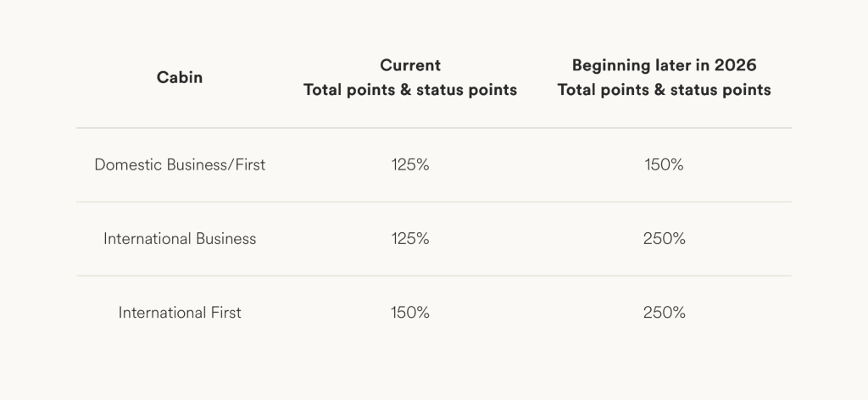Click current 125% value for Domestic Business/First
This screenshot has width=868, height=400.
tap(410, 165)
